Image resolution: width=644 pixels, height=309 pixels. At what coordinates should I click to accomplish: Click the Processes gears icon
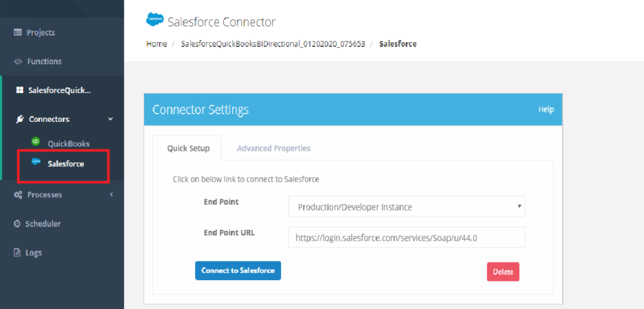click(x=18, y=195)
